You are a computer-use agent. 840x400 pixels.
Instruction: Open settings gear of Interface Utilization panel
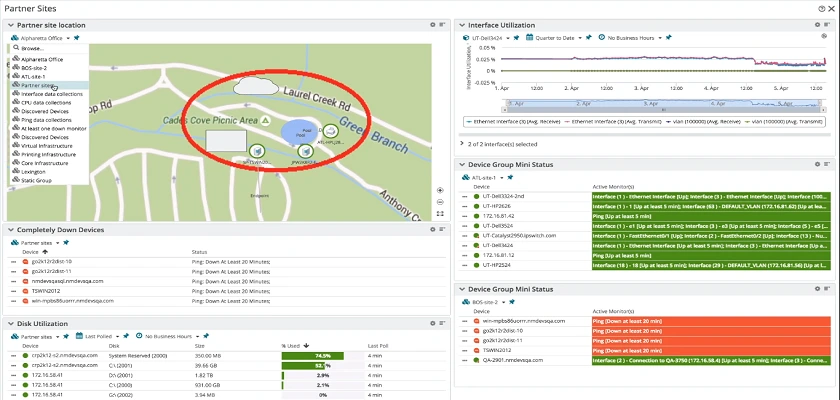(818, 25)
